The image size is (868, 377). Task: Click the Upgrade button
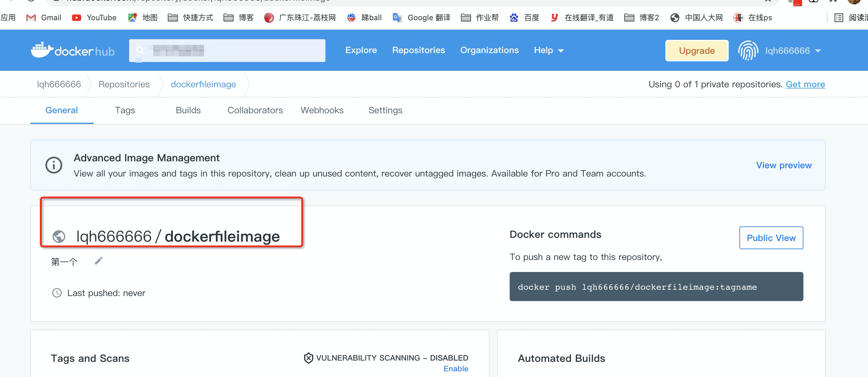point(696,51)
